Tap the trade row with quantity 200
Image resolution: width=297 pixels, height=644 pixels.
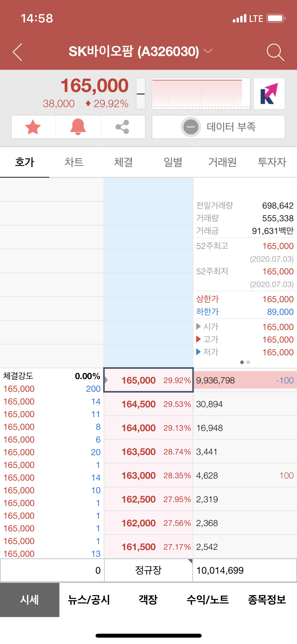point(52,389)
